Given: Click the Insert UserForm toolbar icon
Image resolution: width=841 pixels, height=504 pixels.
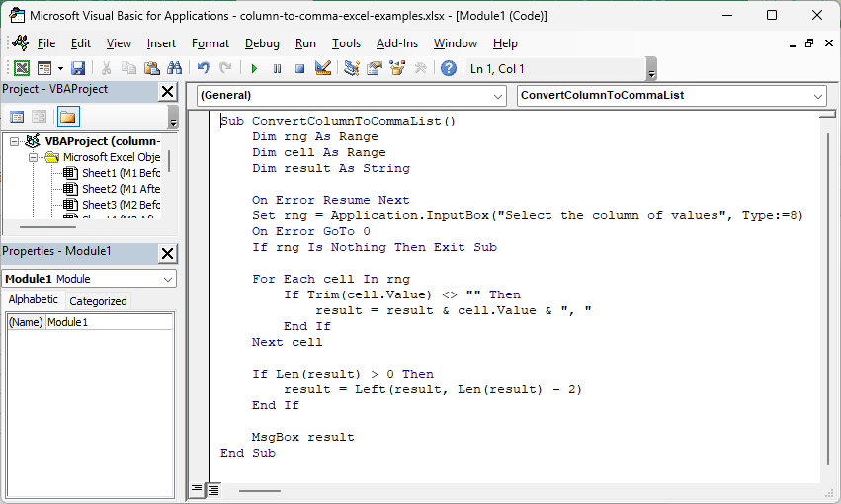Looking at the screenshot, I should click(x=44, y=68).
